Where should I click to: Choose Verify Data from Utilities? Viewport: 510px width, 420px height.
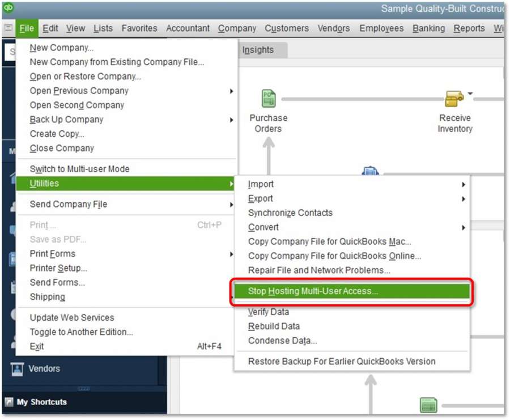click(x=269, y=312)
